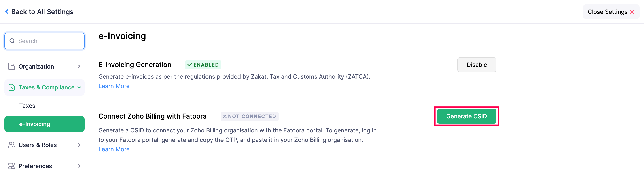Expand the Users & Roles chevron
Image resolution: width=644 pixels, height=178 pixels.
click(x=79, y=145)
